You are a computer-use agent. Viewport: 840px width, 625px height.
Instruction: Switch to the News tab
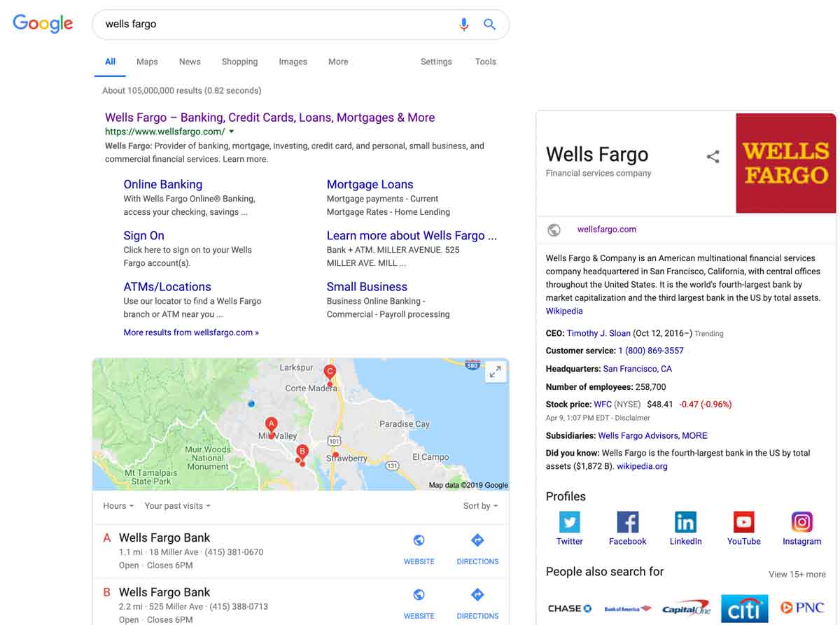coord(190,62)
